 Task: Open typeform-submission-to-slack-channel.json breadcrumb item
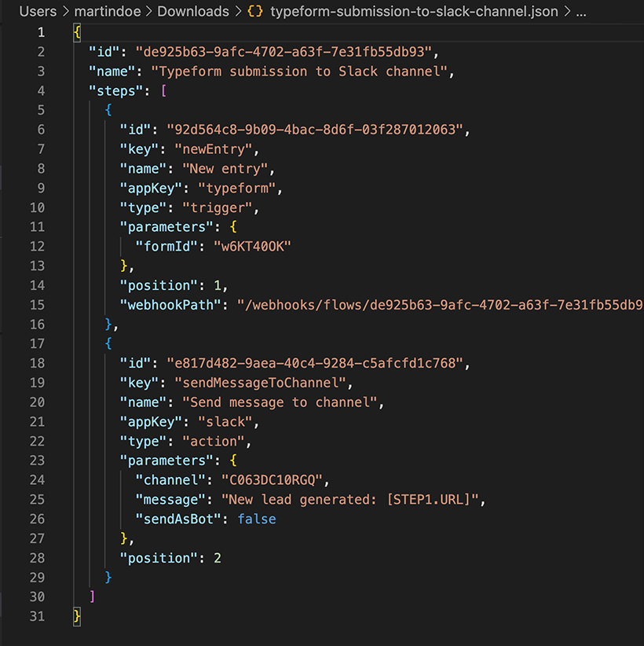point(414,12)
